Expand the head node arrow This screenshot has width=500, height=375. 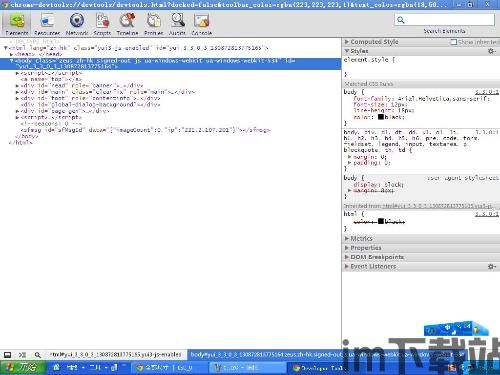(12, 54)
